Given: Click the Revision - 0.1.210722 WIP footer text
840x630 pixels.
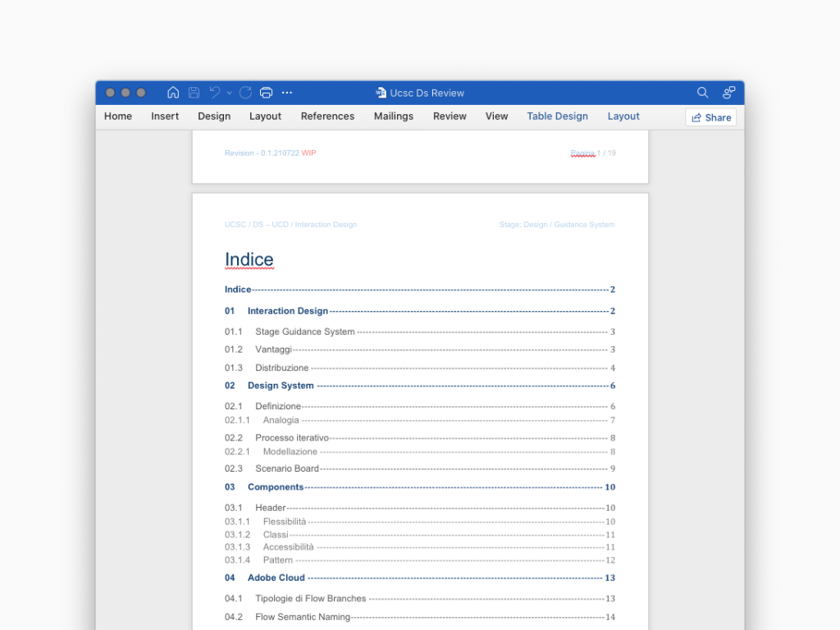Looking at the screenshot, I should click(x=271, y=153).
